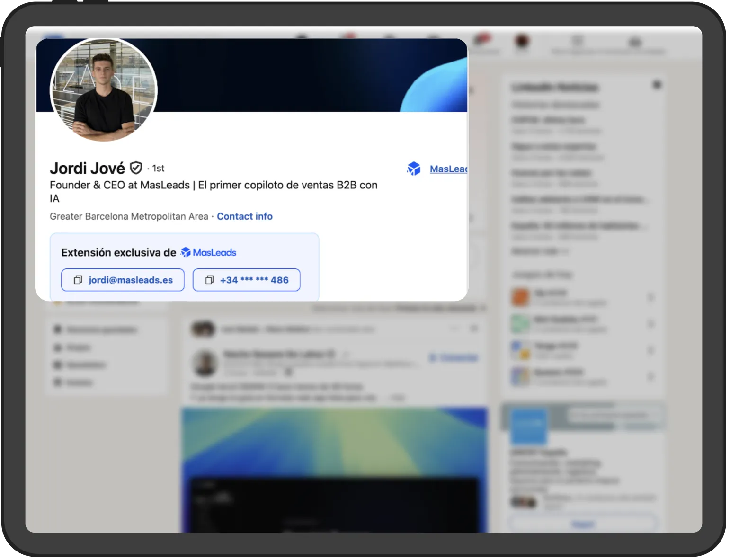Open the MasLeads company link
The width and height of the screenshot is (730, 560).
[x=448, y=169]
